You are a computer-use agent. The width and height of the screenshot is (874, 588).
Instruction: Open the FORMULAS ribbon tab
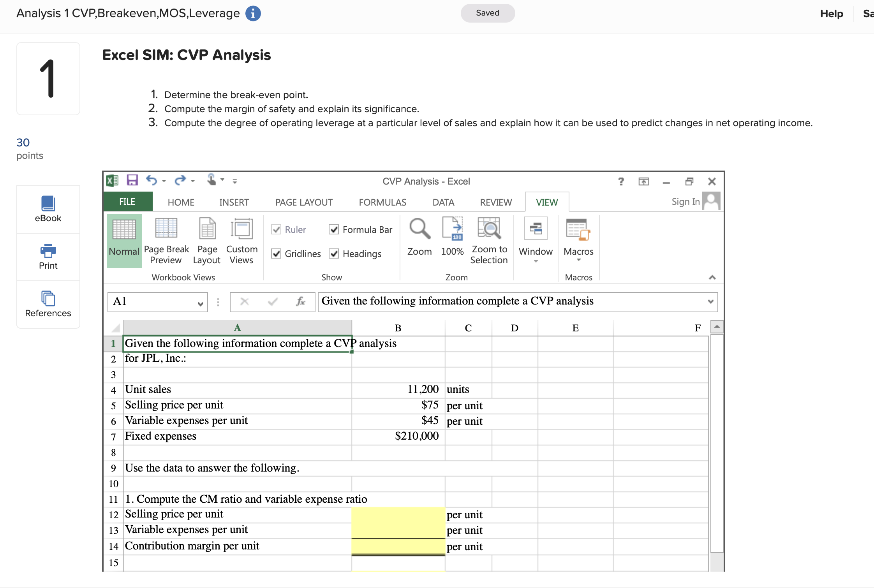click(382, 202)
